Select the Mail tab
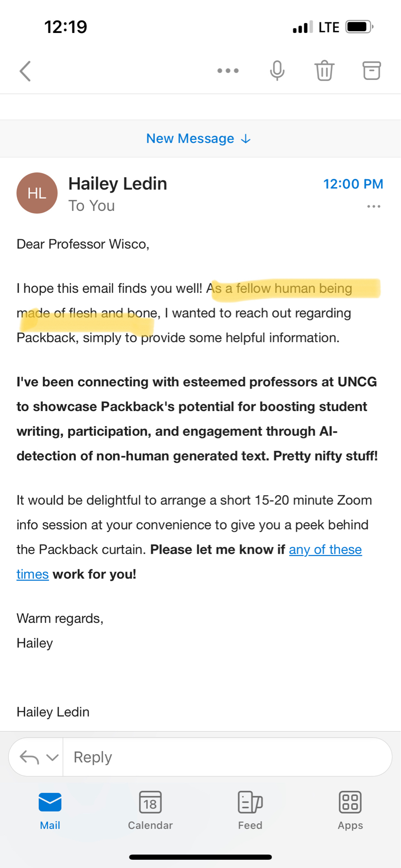The width and height of the screenshot is (401, 868). (50, 810)
